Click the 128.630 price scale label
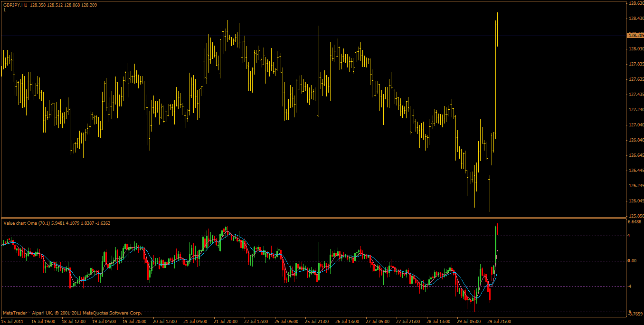 [x=635, y=3]
